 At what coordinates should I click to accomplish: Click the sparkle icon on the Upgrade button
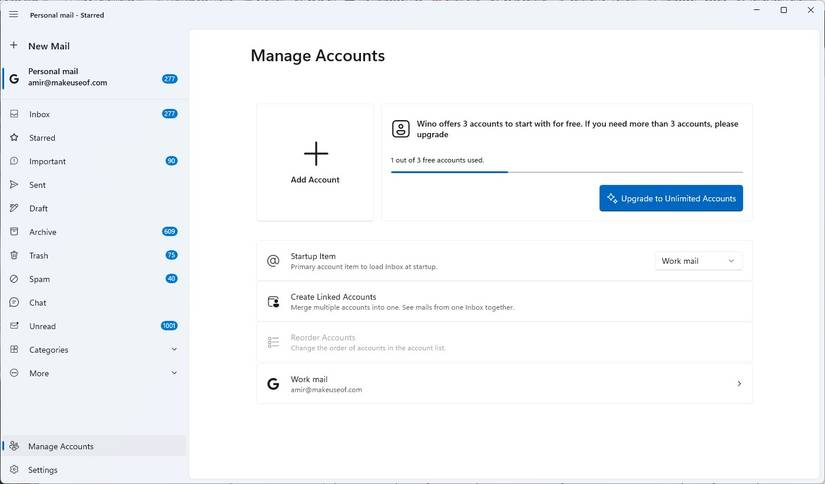tap(612, 198)
